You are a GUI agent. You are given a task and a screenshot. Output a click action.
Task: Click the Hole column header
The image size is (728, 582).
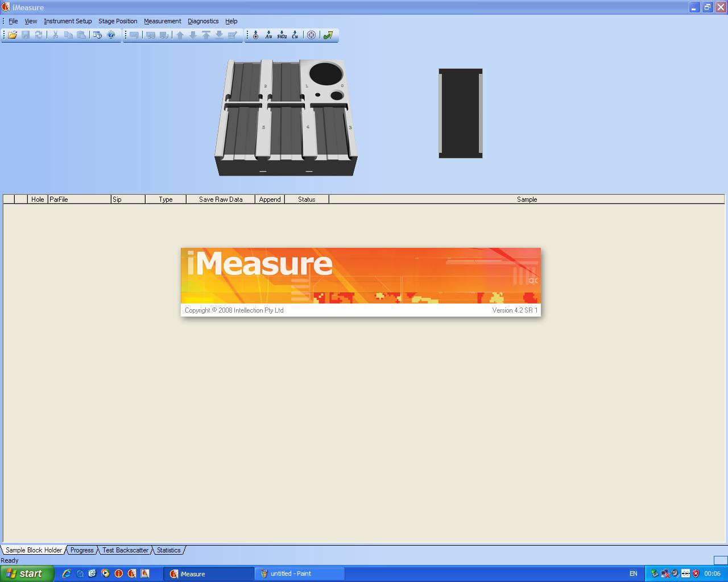(38, 199)
